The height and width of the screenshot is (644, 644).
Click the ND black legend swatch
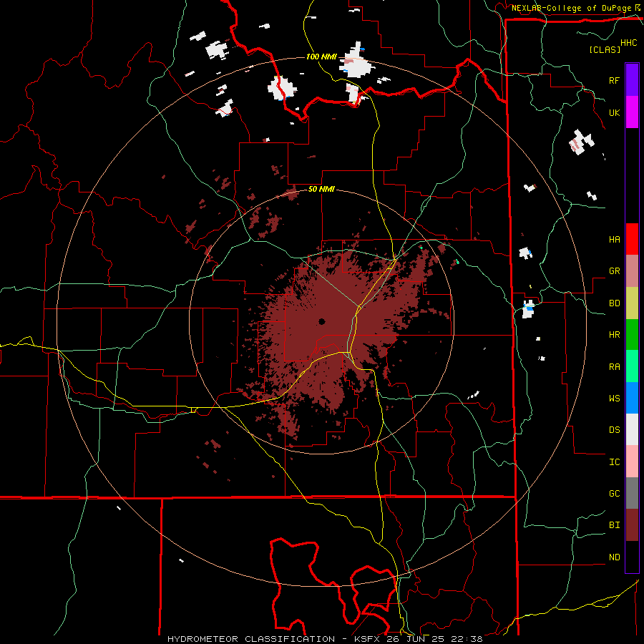[x=632, y=557]
